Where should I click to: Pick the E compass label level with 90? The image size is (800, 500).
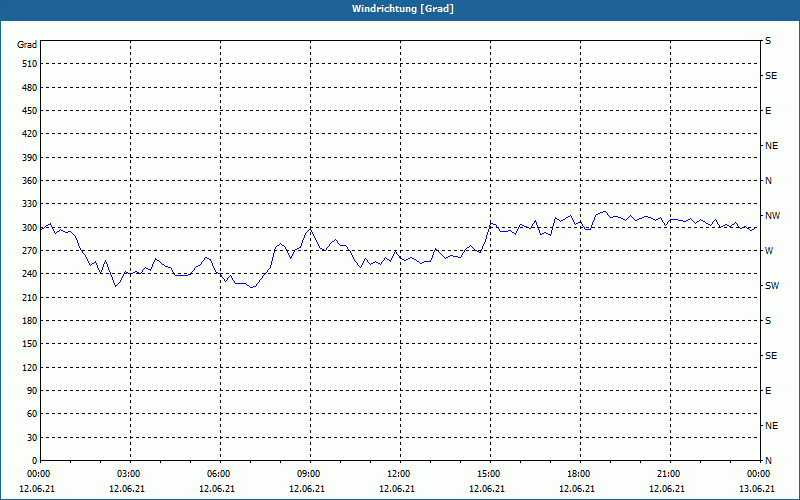(768, 391)
